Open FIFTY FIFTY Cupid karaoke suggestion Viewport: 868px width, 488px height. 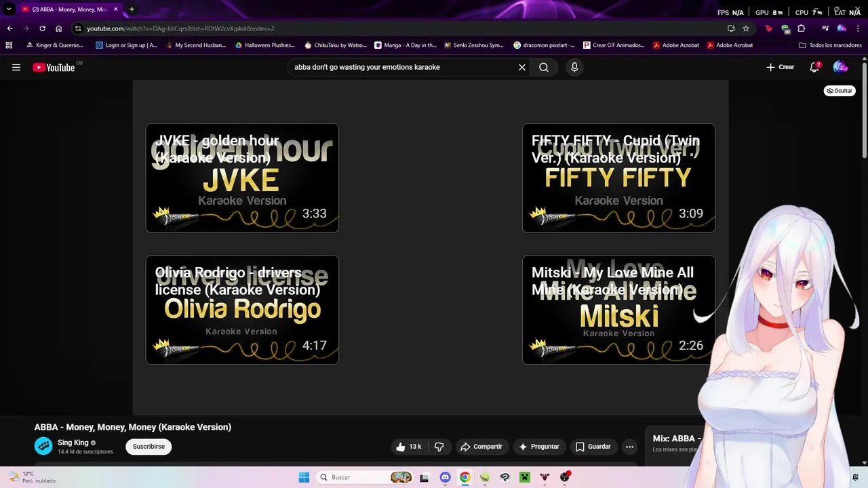coord(618,178)
